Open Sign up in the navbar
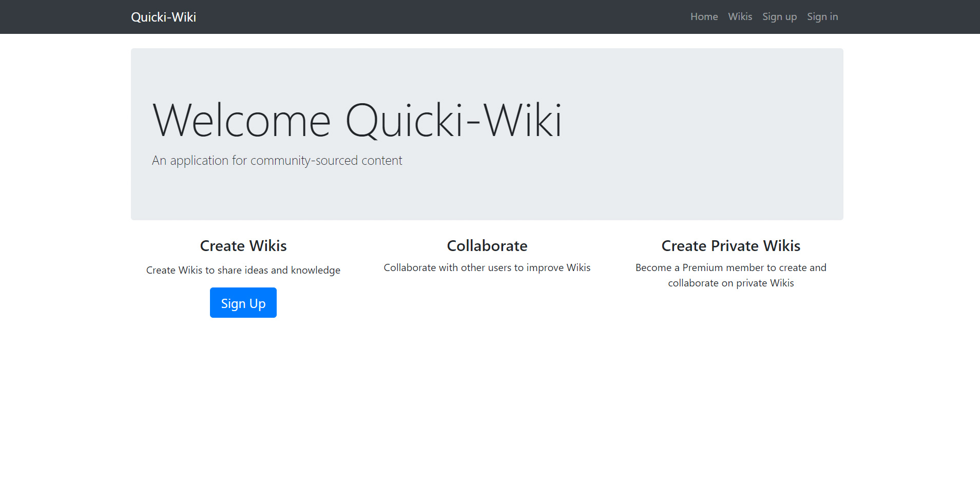980x481 pixels. click(x=779, y=16)
